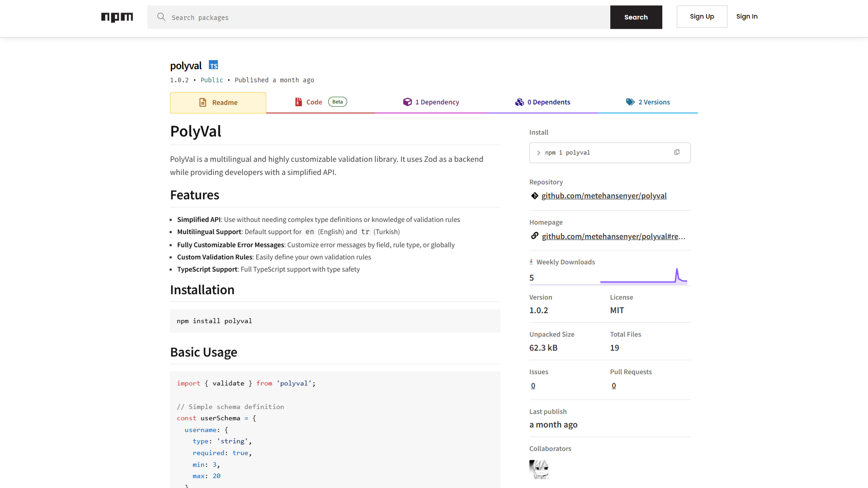Click the TypeScript TS badge icon
Viewport: 868px width, 488px height.
(x=213, y=65)
